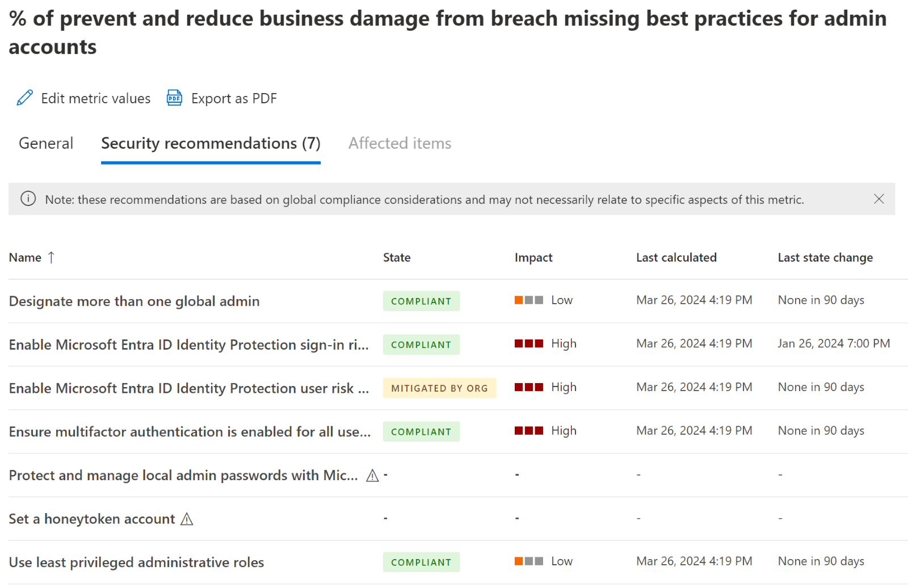The image size is (908, 588).
Task: Click the Impact column header
Action: [x=533, y=257]
